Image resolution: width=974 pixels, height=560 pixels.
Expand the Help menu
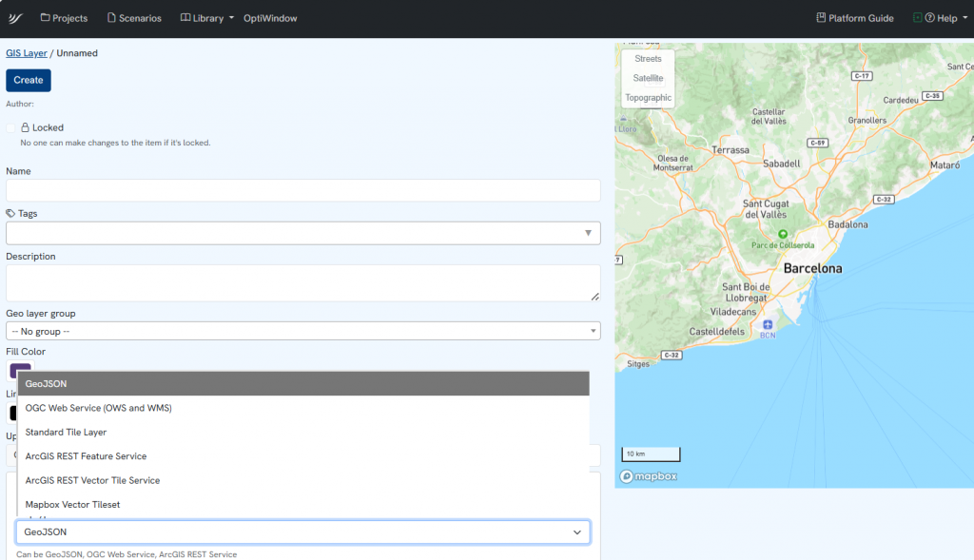[x=946, y=18]
